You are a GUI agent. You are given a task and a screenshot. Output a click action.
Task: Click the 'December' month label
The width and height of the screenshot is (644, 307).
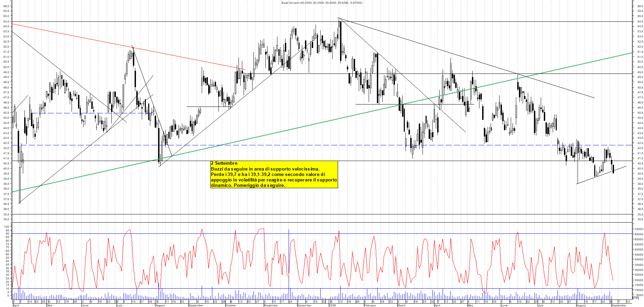point(304,305)
